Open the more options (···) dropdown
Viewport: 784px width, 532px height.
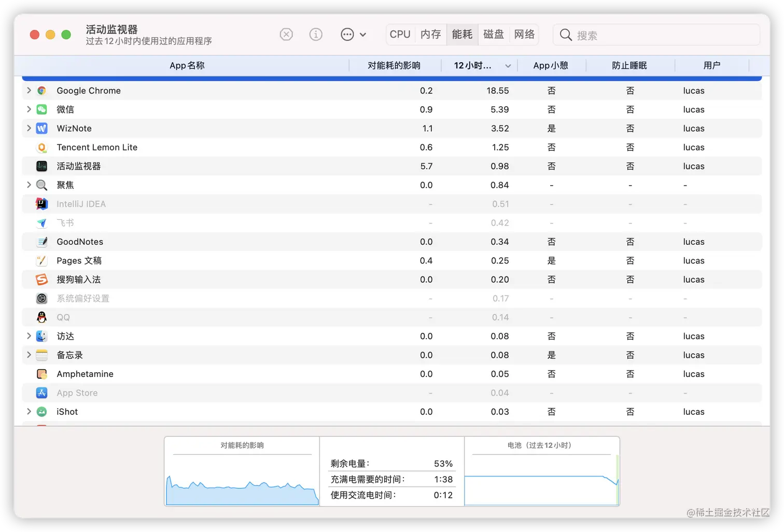[347, 34]
